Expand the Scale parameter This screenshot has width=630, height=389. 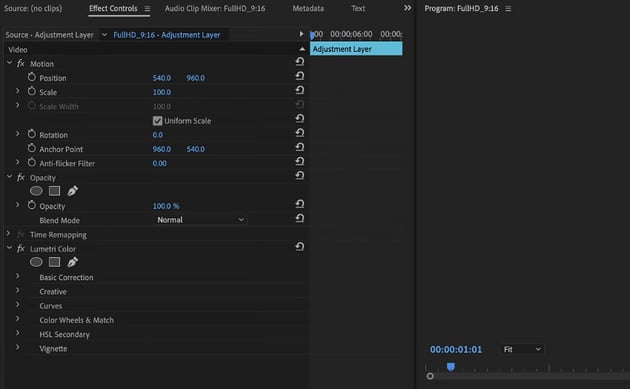pos(18,91)
